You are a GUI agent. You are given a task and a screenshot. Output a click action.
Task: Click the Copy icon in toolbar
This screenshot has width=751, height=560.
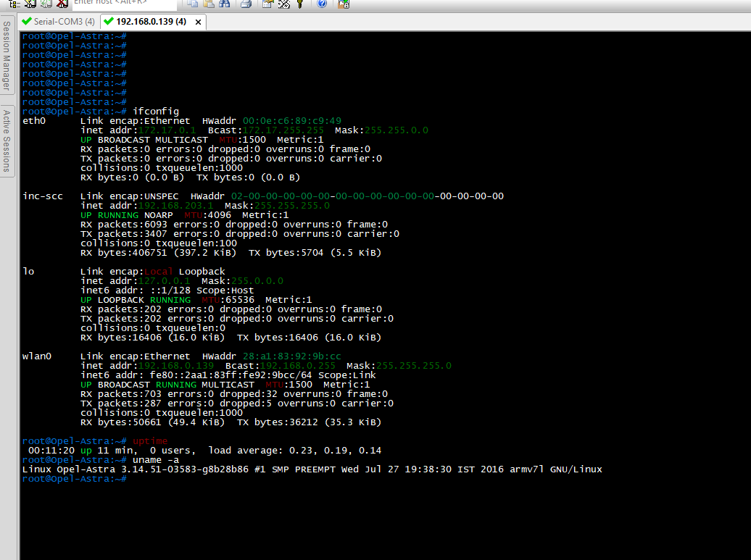[193, 4]
